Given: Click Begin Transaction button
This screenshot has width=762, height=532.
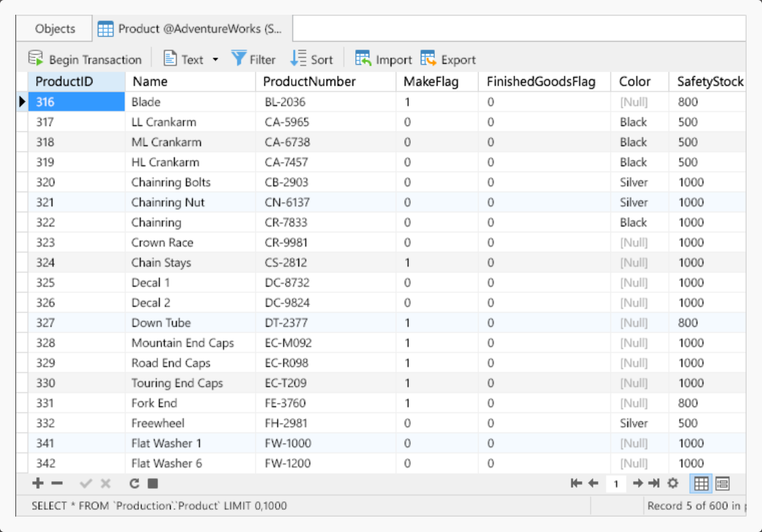Looking at the screenshot, I should 85,60.
